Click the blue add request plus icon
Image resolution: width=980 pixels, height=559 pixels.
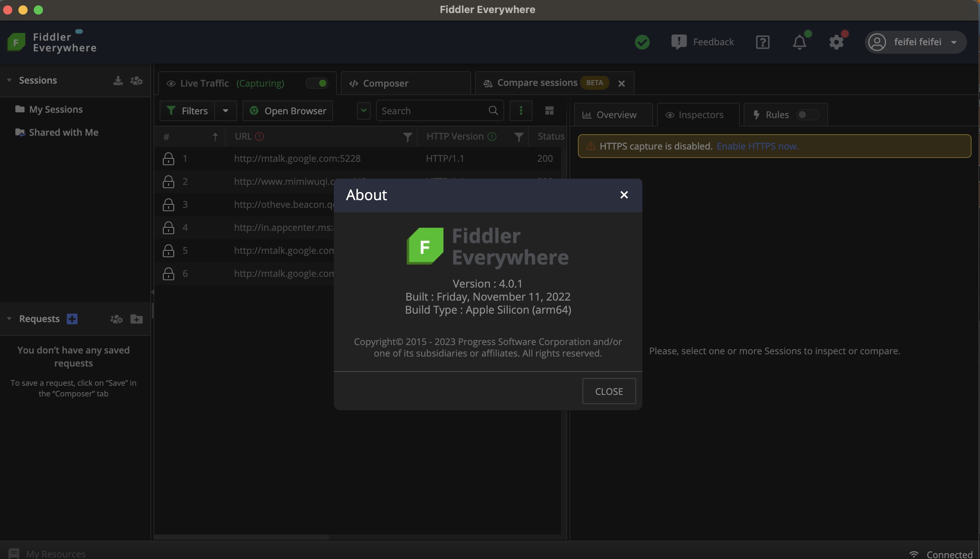(72, 319)
